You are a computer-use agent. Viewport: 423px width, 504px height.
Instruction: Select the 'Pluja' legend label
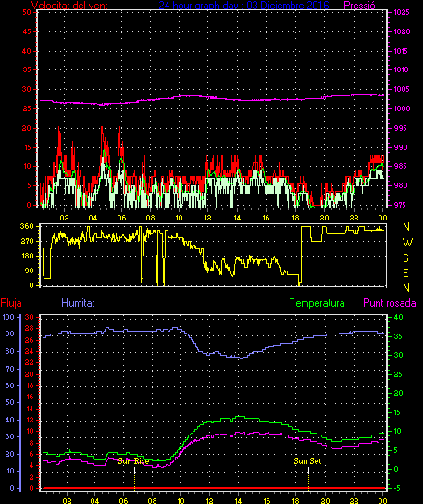[11, 303]
